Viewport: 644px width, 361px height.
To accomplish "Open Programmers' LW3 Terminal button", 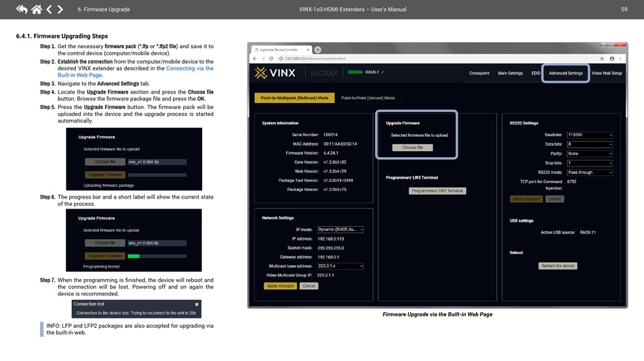I will pyautogui.click(x=437, y=191).
